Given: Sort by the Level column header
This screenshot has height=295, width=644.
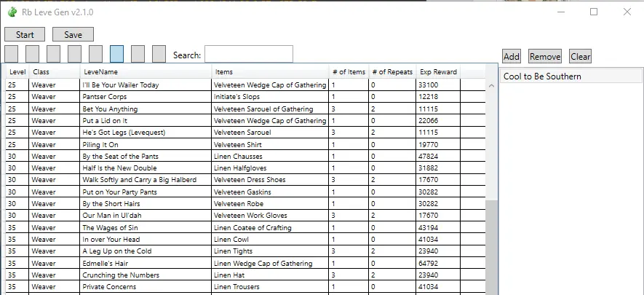Looking at the screenshot, I should (17, 72).
